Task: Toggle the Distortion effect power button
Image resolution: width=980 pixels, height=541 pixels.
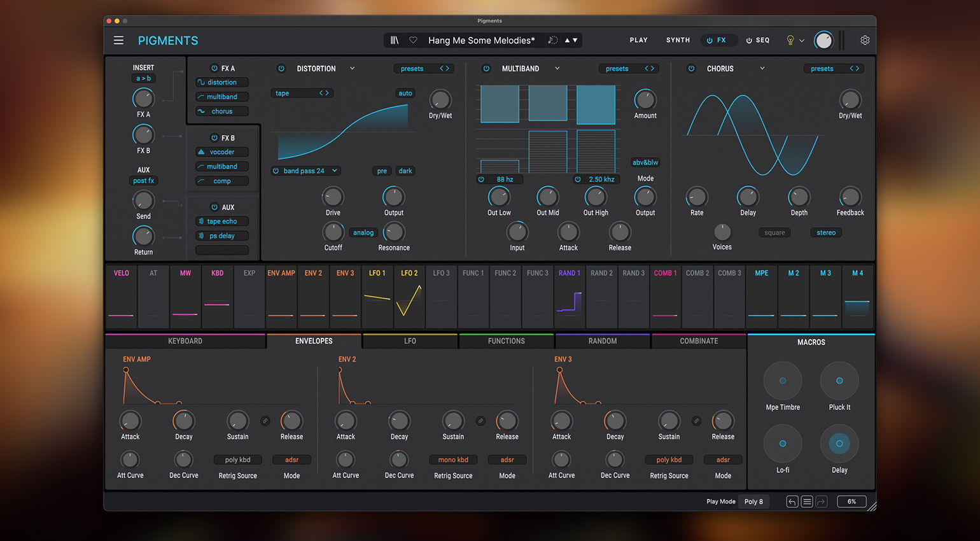Action: (281, 69)
